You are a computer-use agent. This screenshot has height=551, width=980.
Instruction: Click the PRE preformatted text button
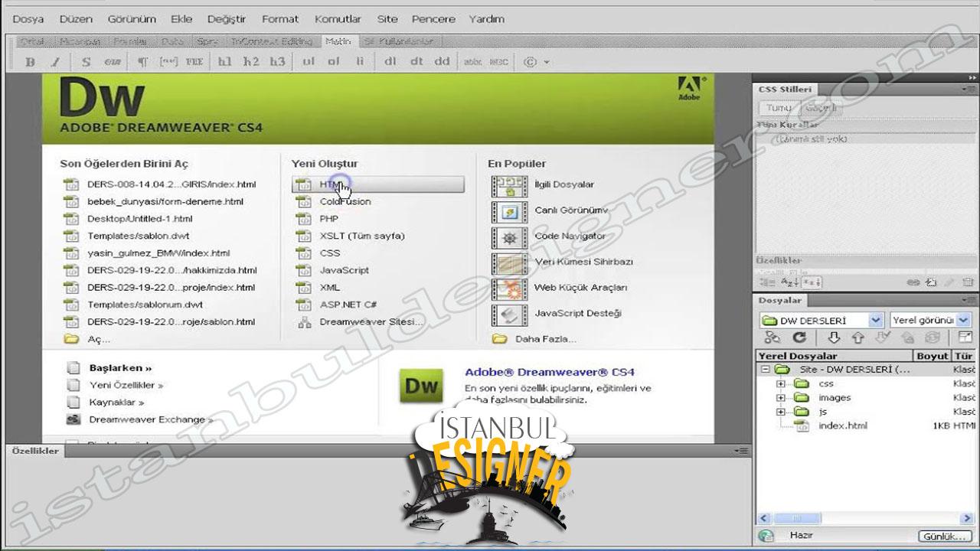[194, 63]
